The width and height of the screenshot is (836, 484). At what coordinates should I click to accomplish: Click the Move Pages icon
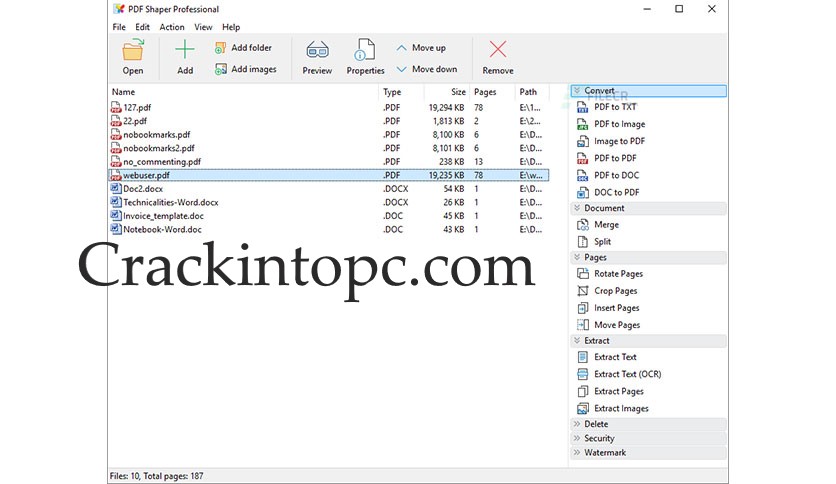coord(582,325)
